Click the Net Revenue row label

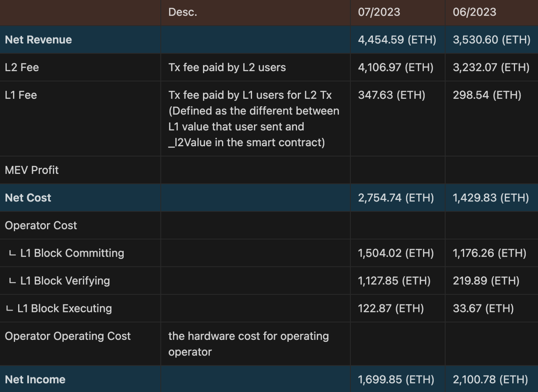click(38, 40)
